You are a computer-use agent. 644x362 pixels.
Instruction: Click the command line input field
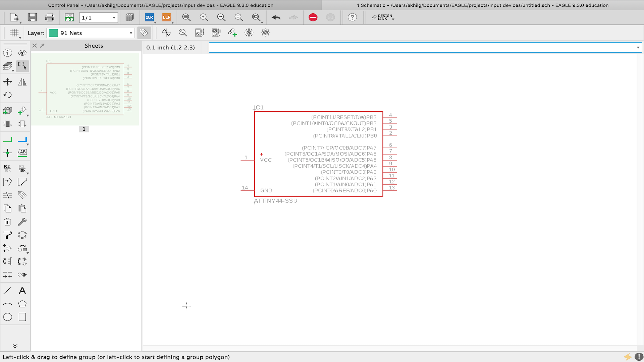(422, 47)
